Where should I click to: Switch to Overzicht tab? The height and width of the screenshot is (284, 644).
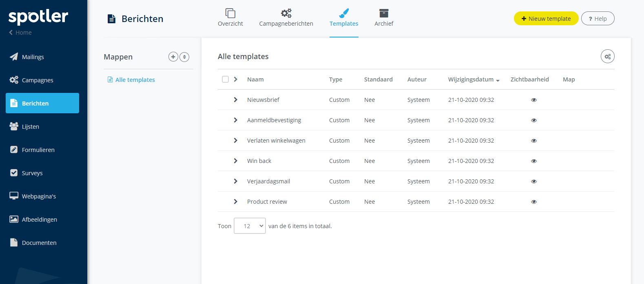[x=230, y=18]
